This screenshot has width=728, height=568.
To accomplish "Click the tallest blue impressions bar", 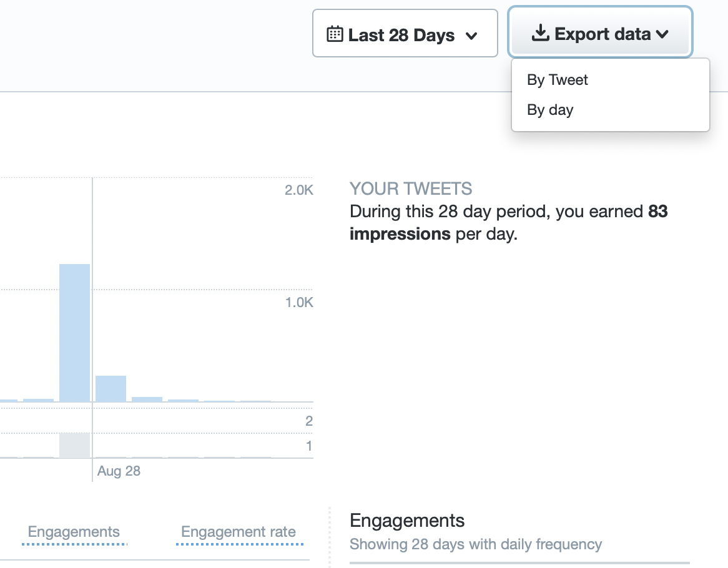I will 74,333.
